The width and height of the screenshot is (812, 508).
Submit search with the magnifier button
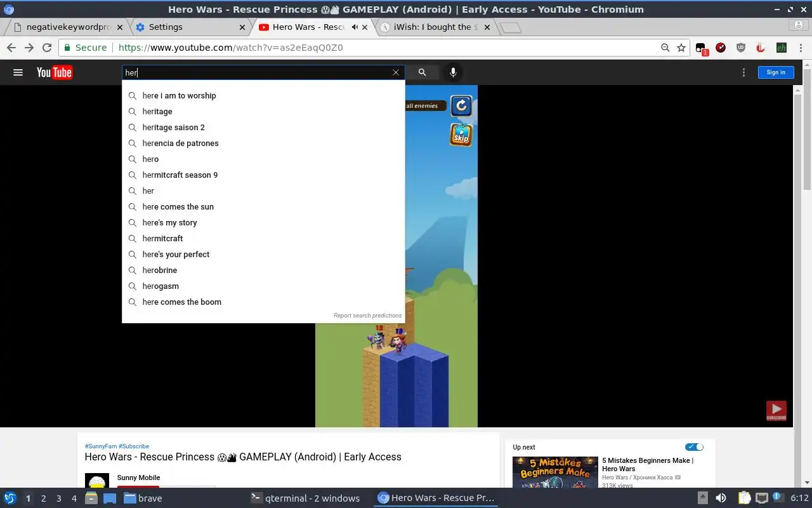[422, 72]
